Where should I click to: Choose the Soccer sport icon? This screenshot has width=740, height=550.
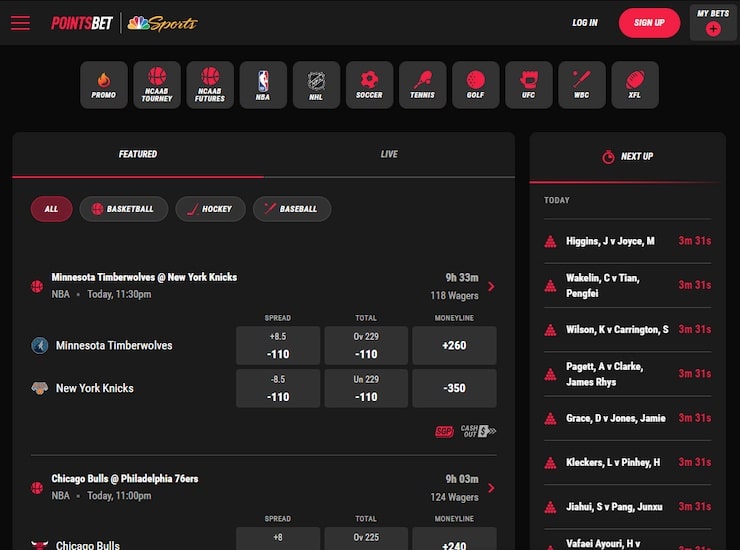click(369, 84)
